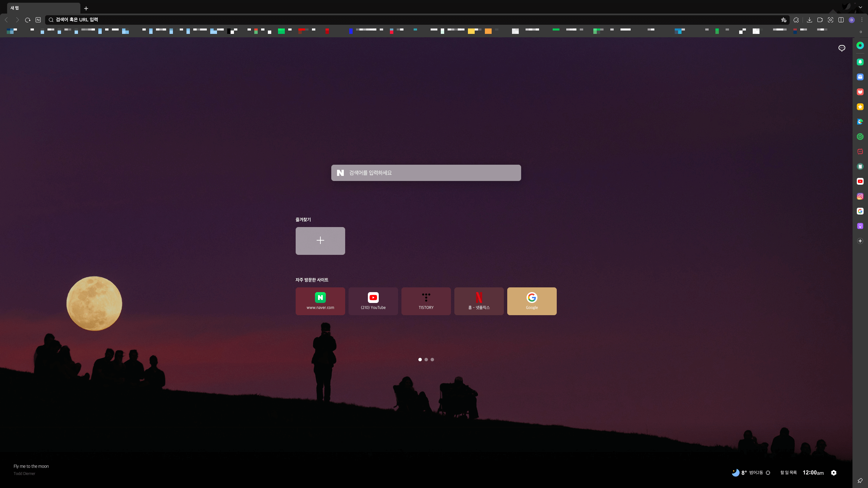Viewport: 868px width, 488px height.
Task: Open the three-dot browser menu
Action: coord(862,20)
